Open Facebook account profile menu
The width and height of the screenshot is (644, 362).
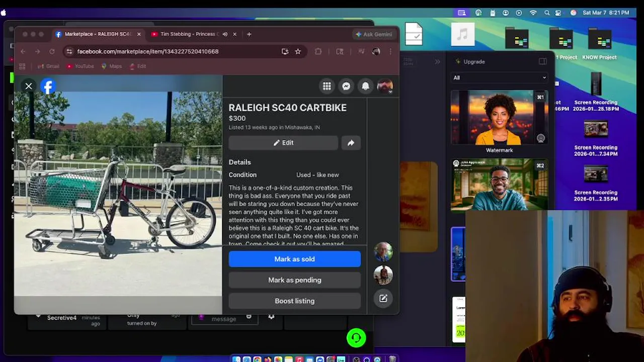[385, 86]
